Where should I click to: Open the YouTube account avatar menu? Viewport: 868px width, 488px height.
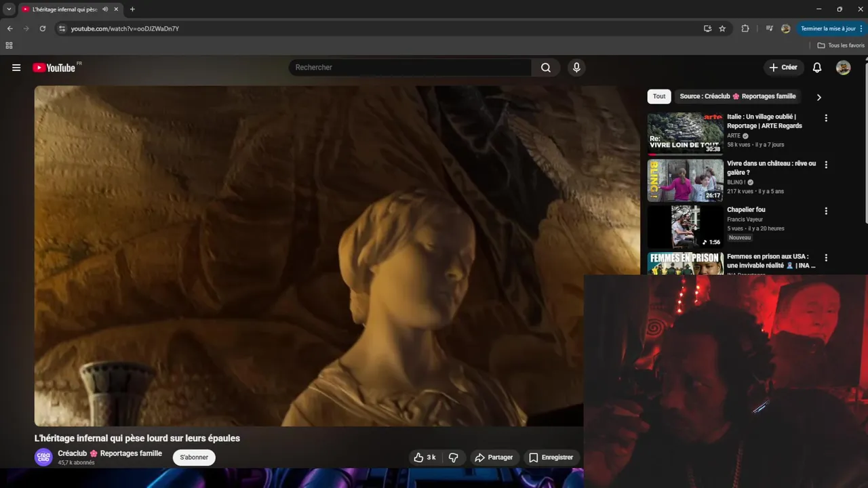click(843, 68)
